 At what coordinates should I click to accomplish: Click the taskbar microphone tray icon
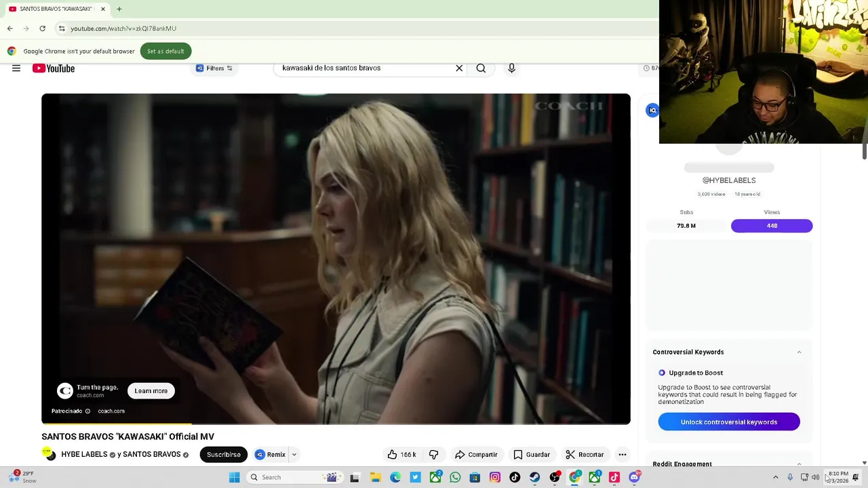point(790,477)
